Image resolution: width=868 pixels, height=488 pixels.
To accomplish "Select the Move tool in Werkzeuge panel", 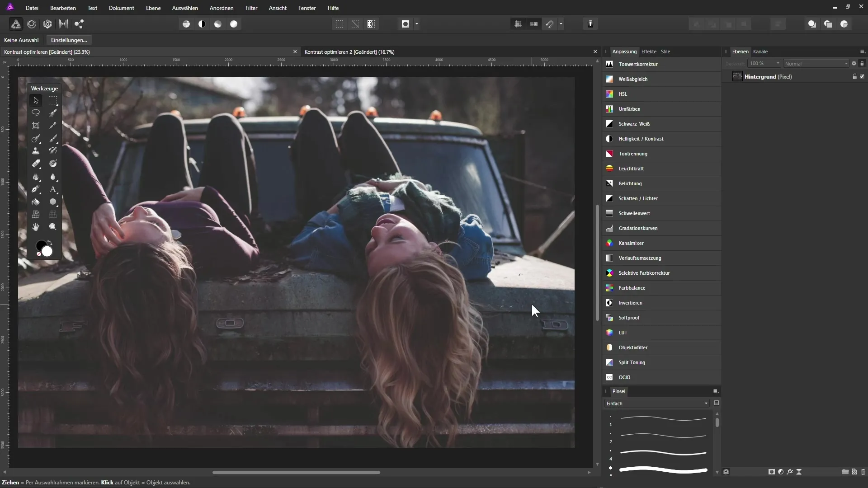I will click(x=36, y=100).
